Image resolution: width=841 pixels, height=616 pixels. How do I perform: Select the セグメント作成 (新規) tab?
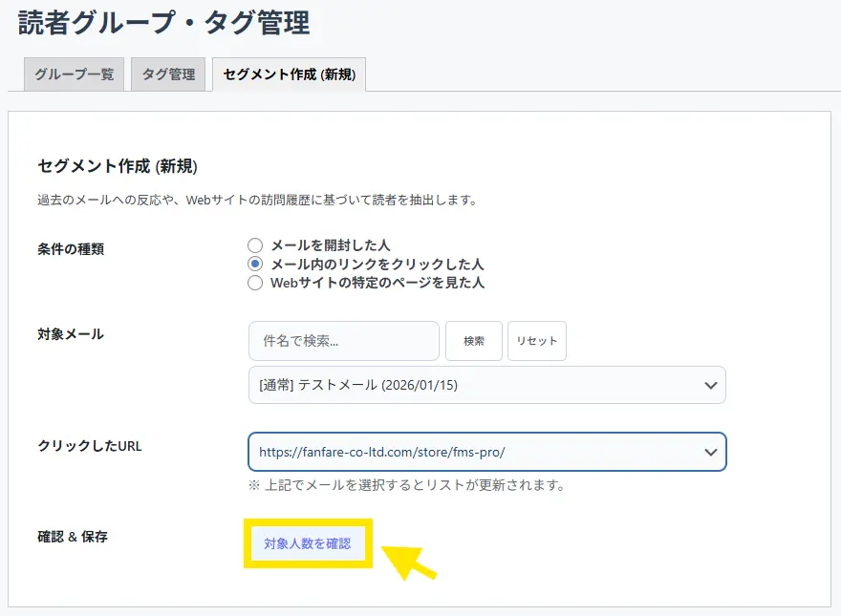[x=289, y=74]
